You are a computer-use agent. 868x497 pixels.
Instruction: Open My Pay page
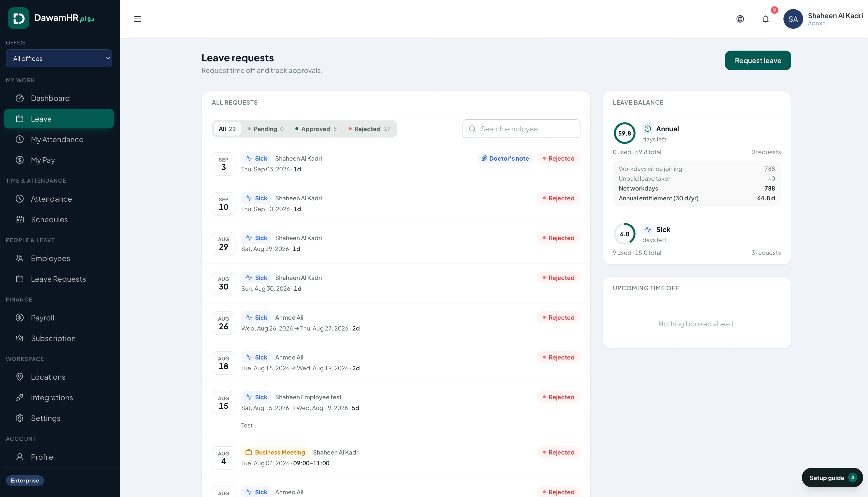pos(59,160)
